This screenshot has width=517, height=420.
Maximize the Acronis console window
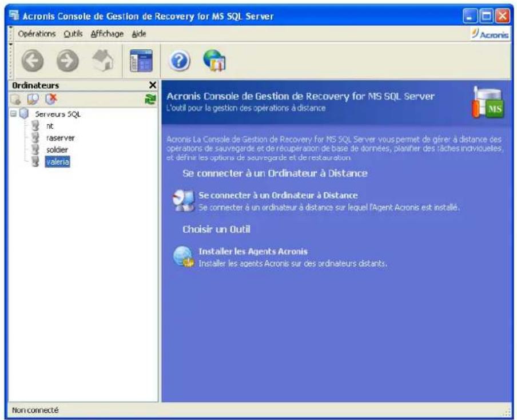pyautogui.click(x=486, y=16)
